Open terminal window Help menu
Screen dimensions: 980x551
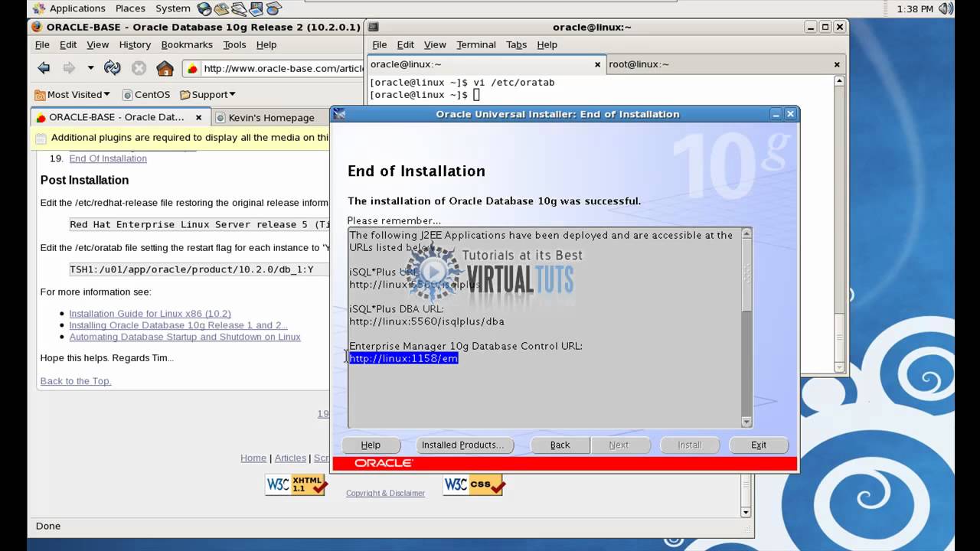click(x=547, y=44)
